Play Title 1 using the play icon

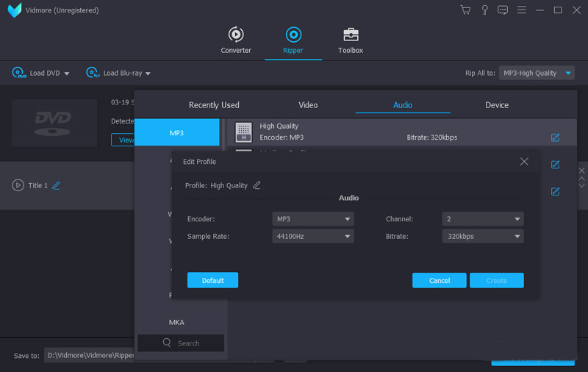[x=18, y=185]
